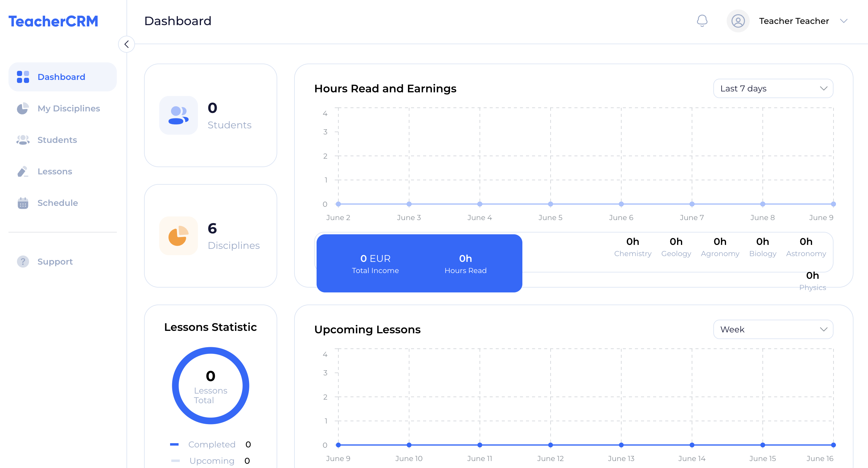Open the Last 7 days dropdown
Screen dimensions: 868x468
(x=773, y=89)
